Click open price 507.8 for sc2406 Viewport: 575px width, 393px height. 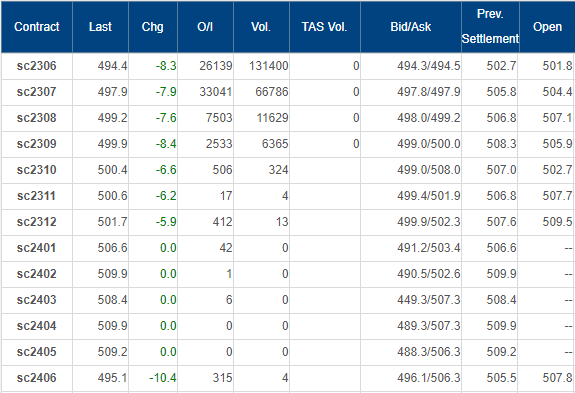click(x=557, y=378)
